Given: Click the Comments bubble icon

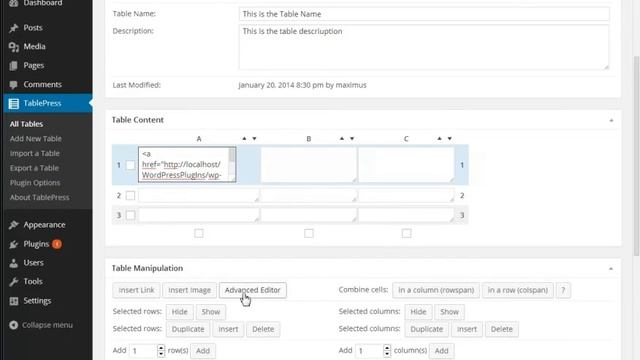Looking at the screenshot, I should pos(13,84).
